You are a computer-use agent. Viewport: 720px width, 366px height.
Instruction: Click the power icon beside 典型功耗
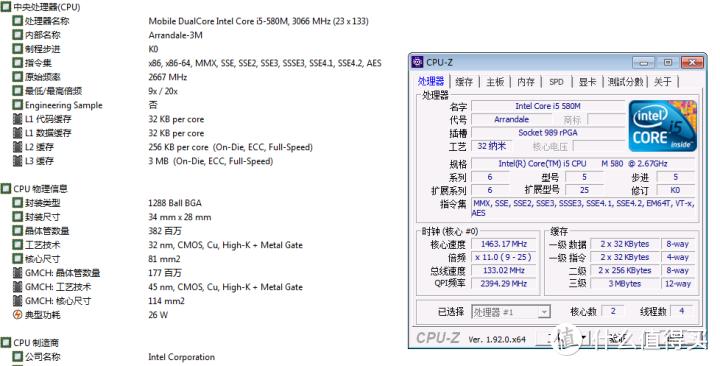pyautogui.click(x=17, y=315)
